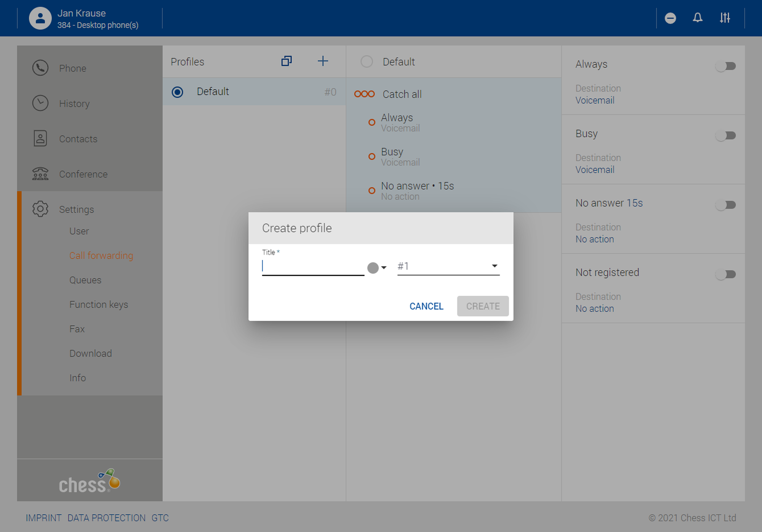Click the Conference phone icon
Viewport: 762px width, 532px height.
pyautogui.click(x=40, y=174)
